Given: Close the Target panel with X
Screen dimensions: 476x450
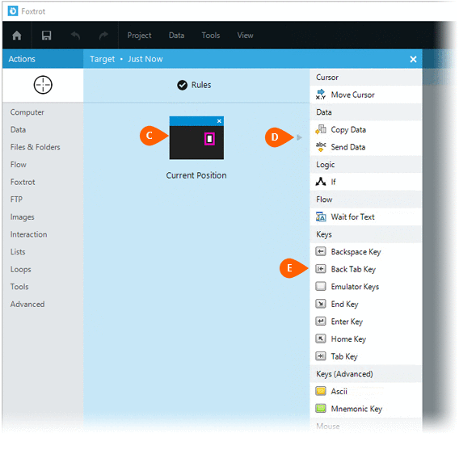Looking at the screenshot, I should click(413, 59).
